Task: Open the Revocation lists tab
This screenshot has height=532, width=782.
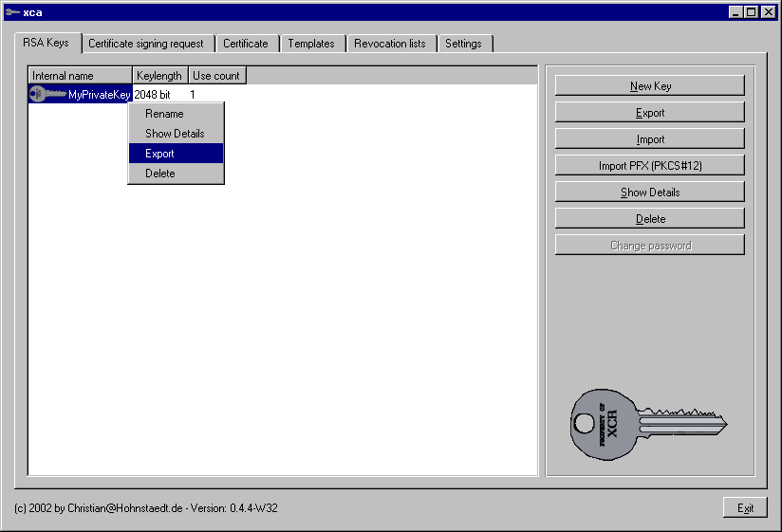Action: click(x=390, y=44)
